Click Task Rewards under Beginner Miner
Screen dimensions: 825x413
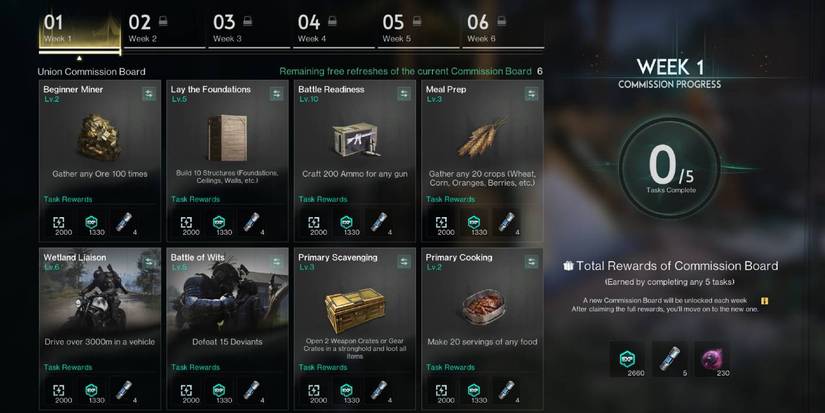tap(68, 199)
